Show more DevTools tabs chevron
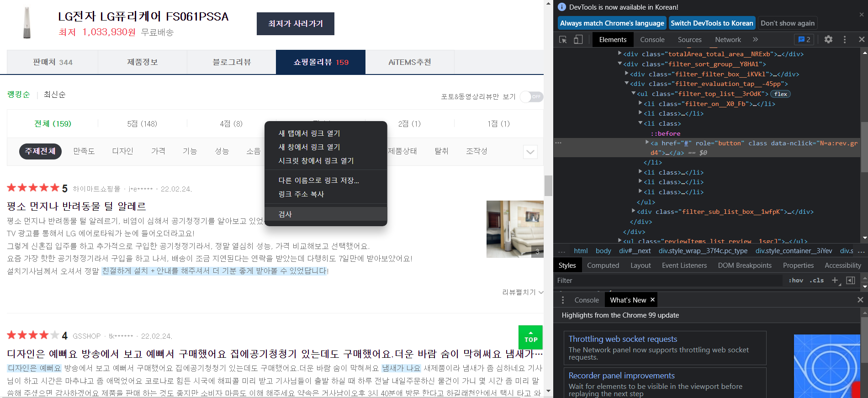Screen dimensions: 868x398 (756, 40)
